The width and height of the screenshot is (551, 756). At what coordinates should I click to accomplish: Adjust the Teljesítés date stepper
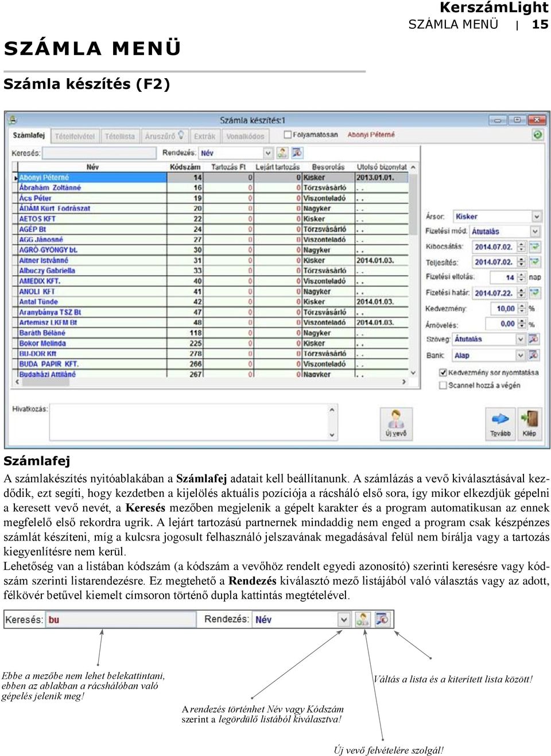tap(521, 262)
